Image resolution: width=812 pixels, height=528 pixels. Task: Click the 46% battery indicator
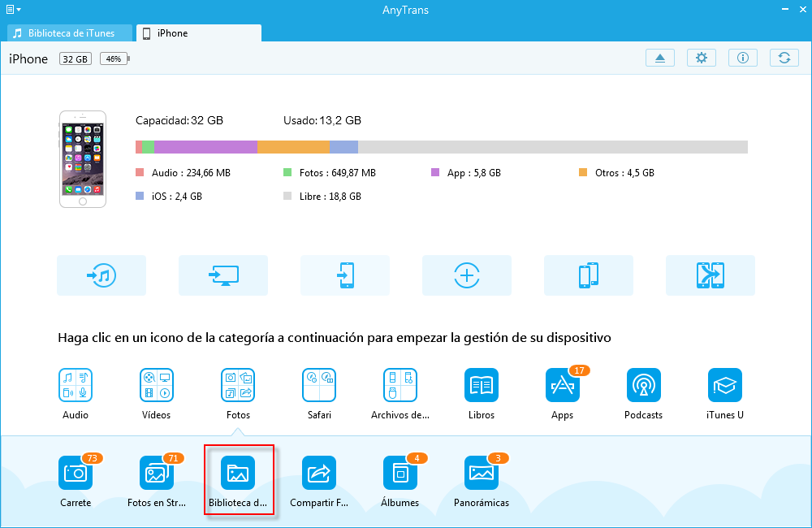pyautogui.click(x=114, y=58)
